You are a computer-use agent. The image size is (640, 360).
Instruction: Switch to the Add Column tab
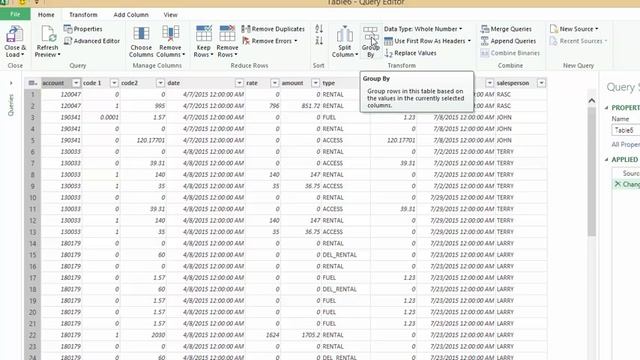131,15
